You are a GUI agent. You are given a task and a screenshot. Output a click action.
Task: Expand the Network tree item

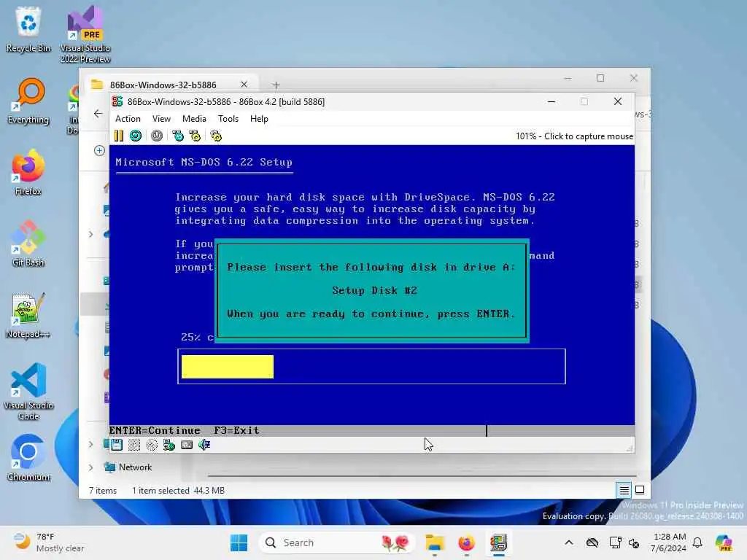pyautogui.click(x=90, y=467)
